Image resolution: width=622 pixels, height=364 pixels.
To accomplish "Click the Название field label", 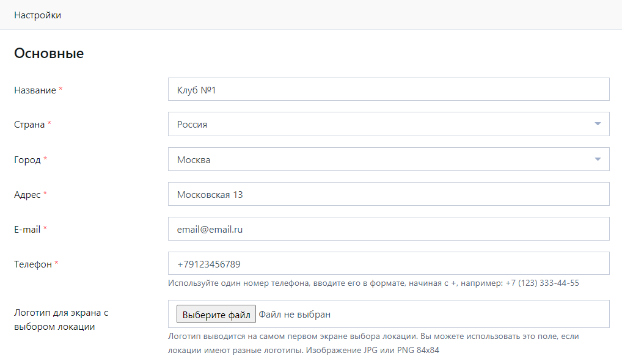I will click(35, 90).
